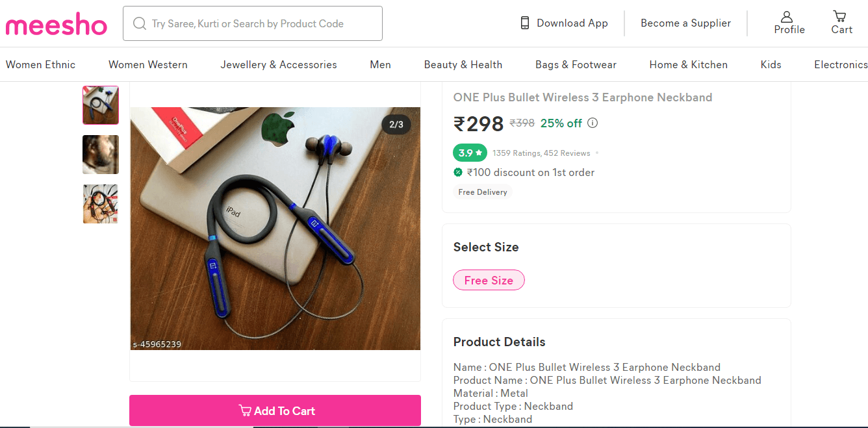868x428 pixels.
Task: Select the Free Size option
Action: click(489, 281)
